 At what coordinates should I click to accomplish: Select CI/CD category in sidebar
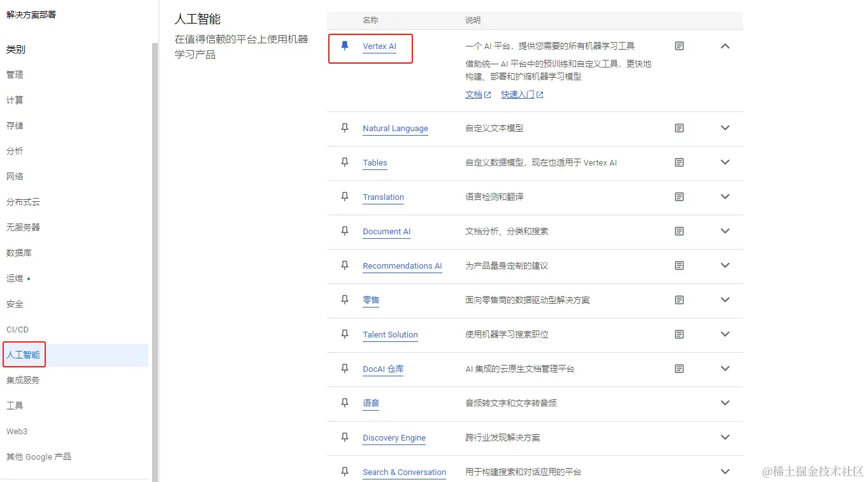pyautogui.click(x=17, y=329)
